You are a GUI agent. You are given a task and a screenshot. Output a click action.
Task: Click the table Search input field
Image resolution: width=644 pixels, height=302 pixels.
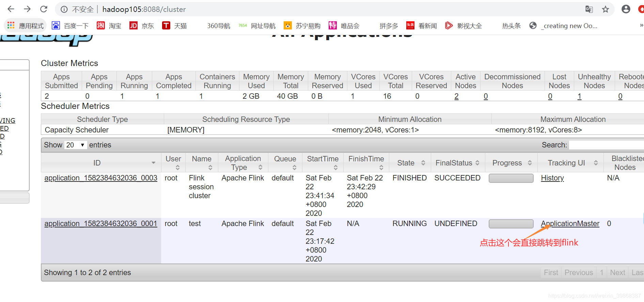[606, 145]
